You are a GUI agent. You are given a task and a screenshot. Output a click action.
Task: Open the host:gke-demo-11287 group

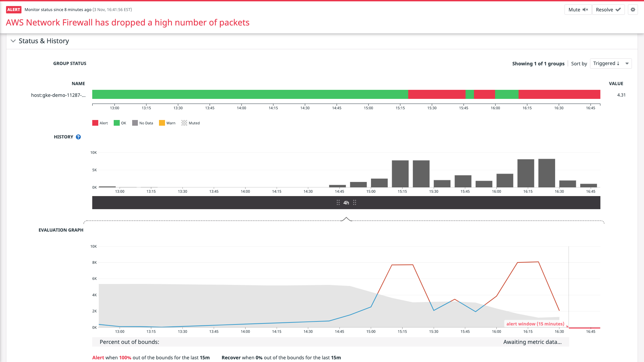click(58, 95)
